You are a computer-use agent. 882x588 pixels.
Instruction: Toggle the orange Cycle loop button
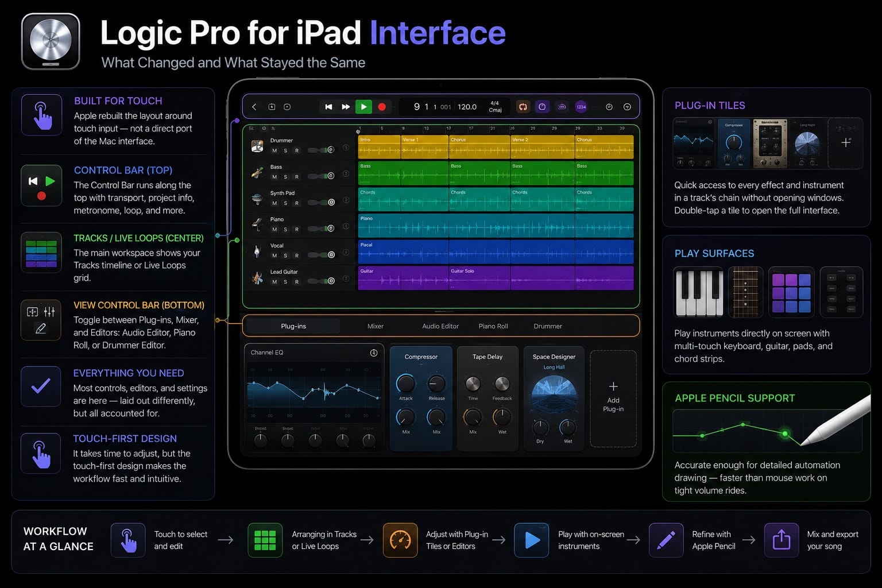(523, 107)
